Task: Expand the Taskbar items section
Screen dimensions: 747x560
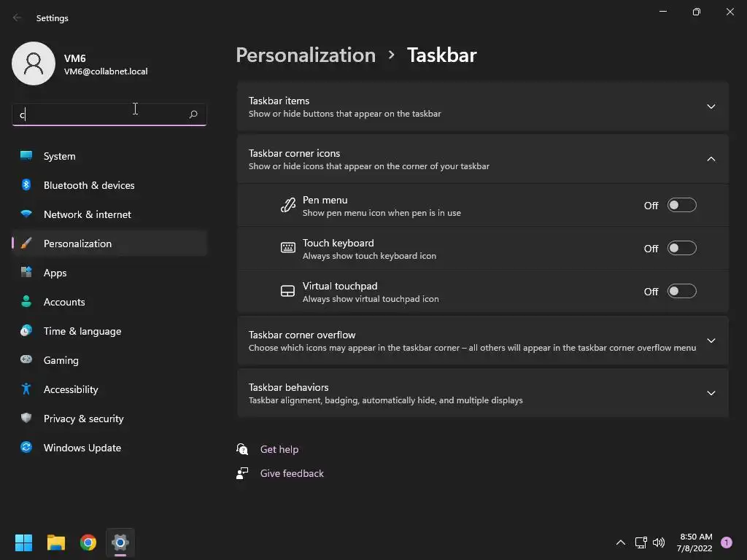Action: tap(711, 107)
